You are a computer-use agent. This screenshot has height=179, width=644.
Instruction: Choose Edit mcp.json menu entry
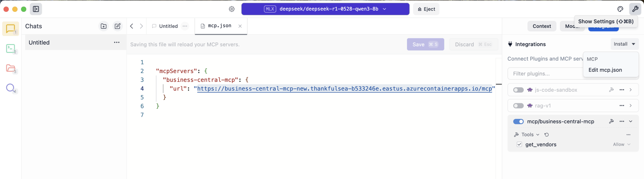point(605,70)
